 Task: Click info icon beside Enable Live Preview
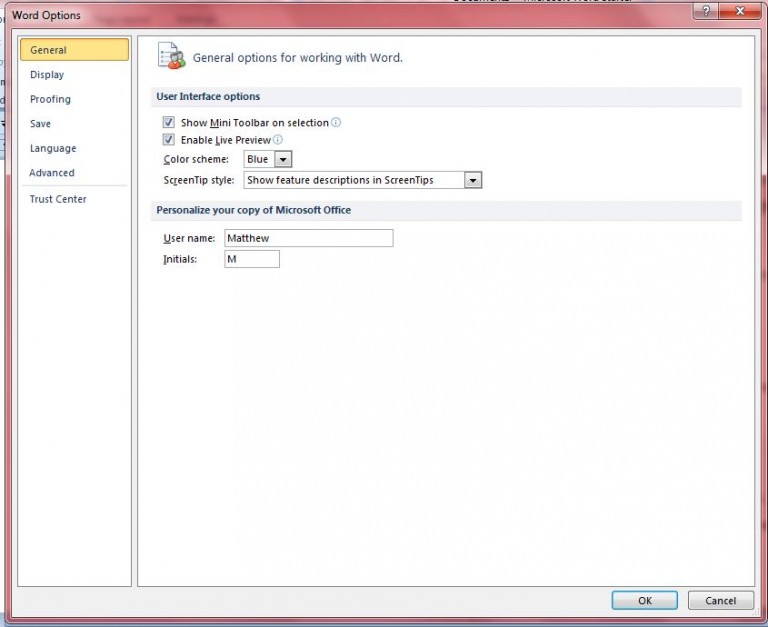tap(278, 140)
